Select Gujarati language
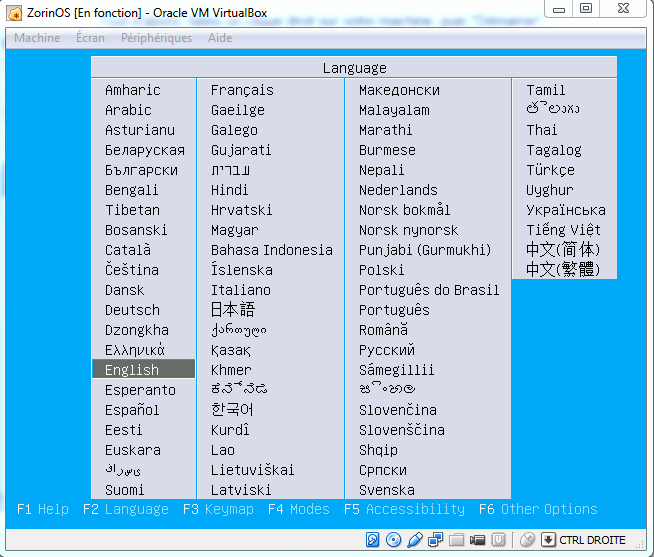This screenshot has height=557, width=654. [241, 150]
